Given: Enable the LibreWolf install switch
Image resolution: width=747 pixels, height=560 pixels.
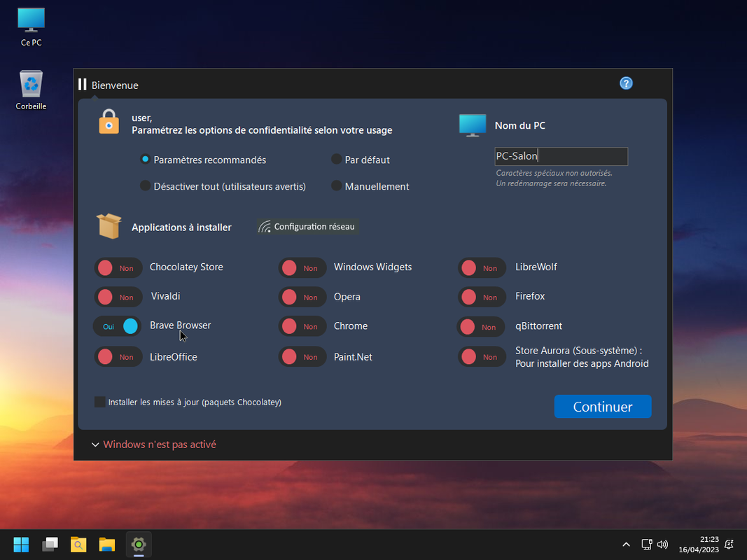Looking at the screenshot, I should point(482,268).
